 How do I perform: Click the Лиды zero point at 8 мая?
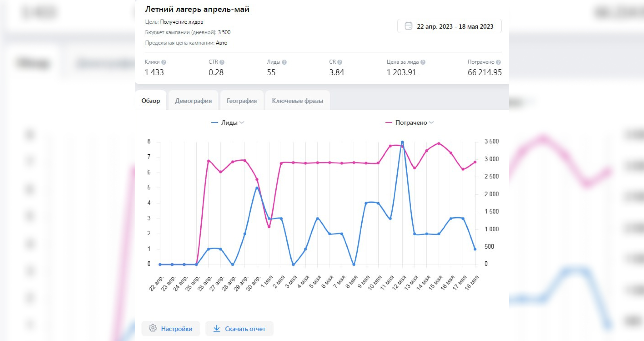click(x=354, y=264)
